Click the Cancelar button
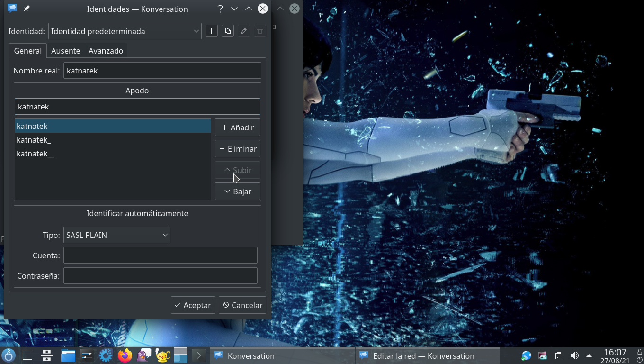The image size is (644, 364). 242,305
